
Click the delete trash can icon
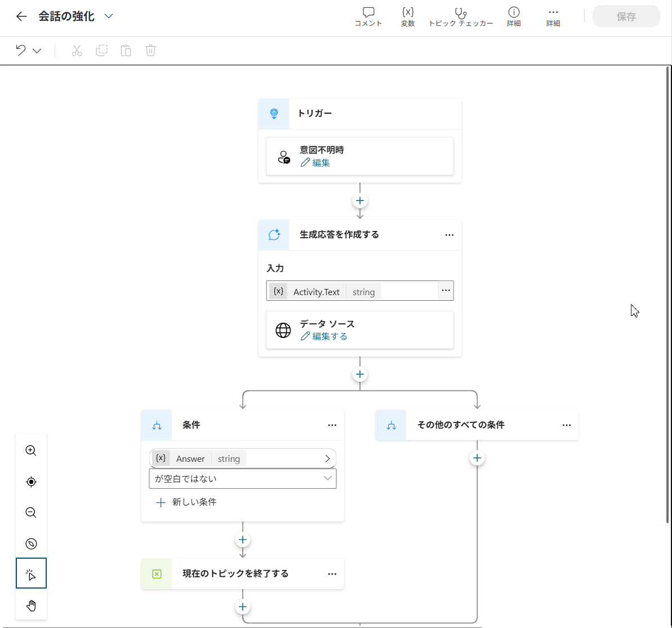150,51
